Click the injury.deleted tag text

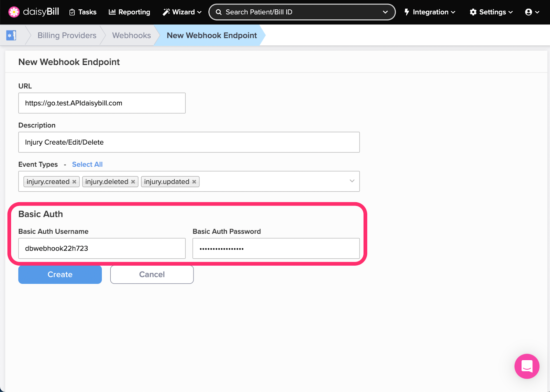tap(107, 182)
